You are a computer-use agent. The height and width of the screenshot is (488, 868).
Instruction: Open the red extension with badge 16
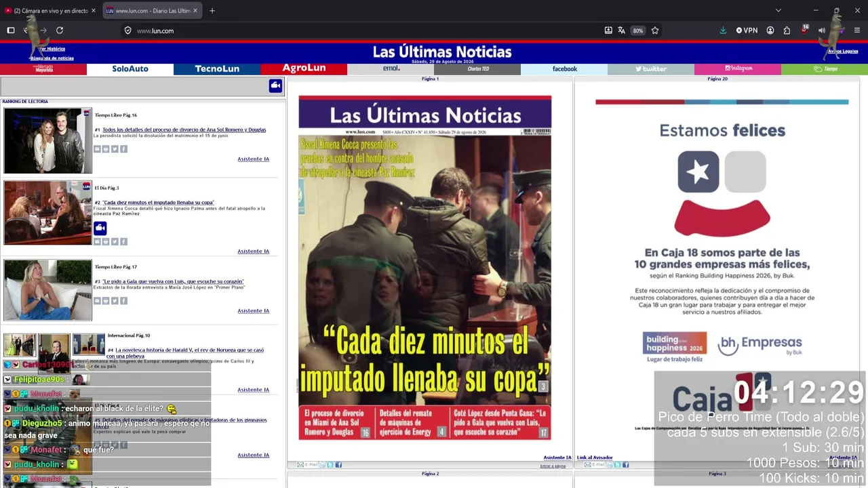pos(804,30)
